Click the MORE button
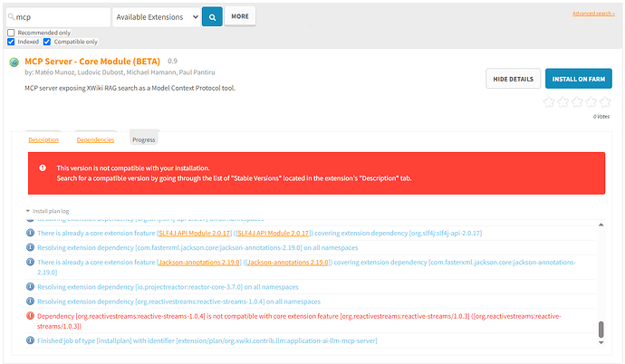 click(x=240, y=16)
